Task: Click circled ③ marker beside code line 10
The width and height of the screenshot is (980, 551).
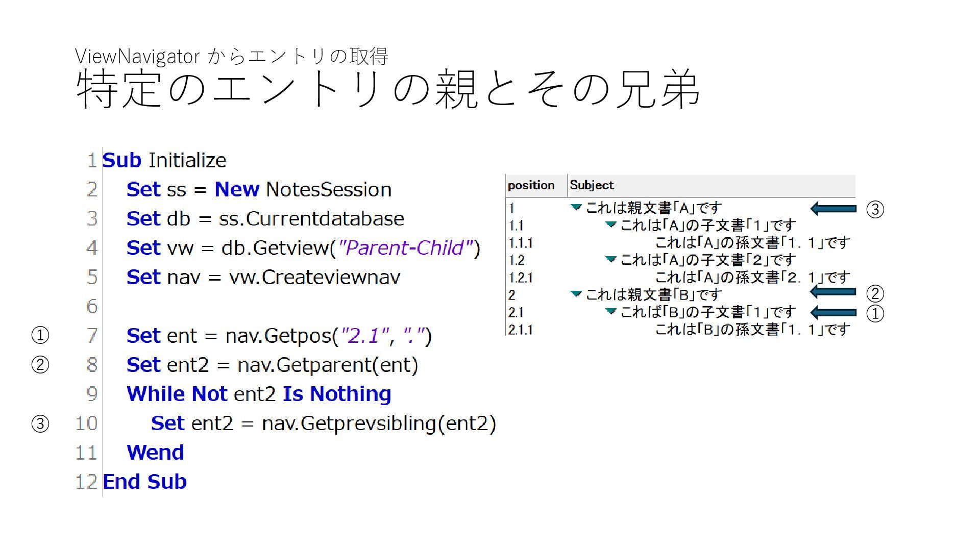Action: click(40, 423)
